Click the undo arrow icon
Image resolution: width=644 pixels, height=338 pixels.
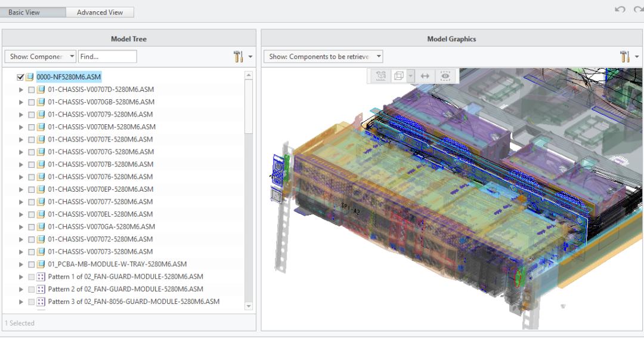[x=620, y=10]
